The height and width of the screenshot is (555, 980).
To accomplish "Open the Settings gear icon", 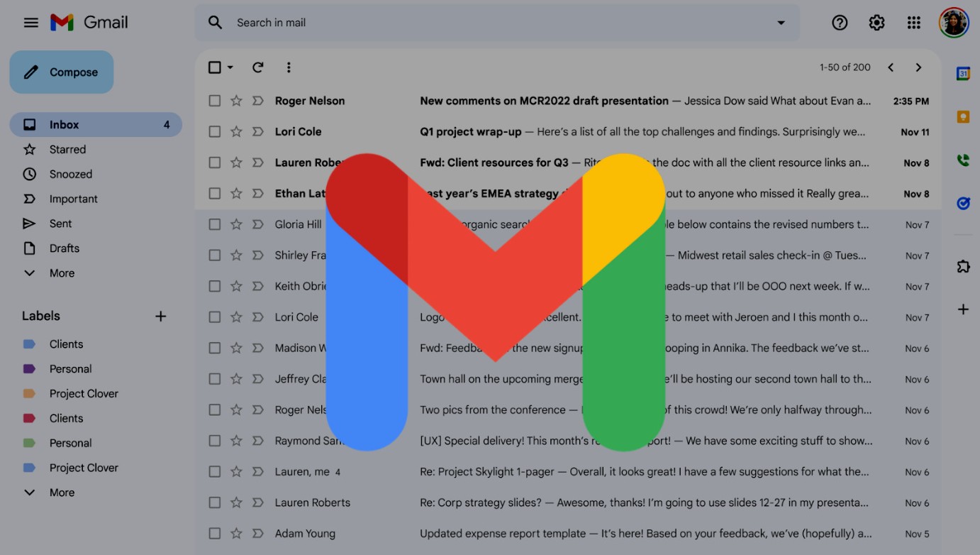I will [x=876, y=23].
